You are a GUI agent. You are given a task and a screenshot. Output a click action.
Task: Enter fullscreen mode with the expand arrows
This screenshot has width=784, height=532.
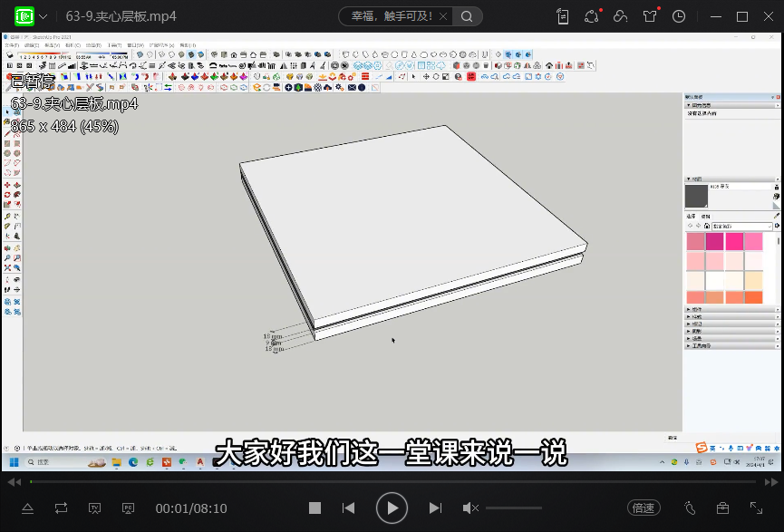tap(756, 508)
